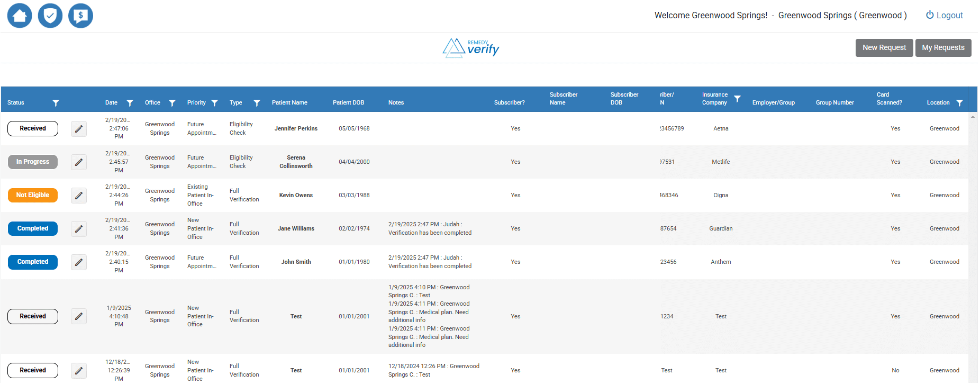Sort by the Patient Name column header

(289, 103)
